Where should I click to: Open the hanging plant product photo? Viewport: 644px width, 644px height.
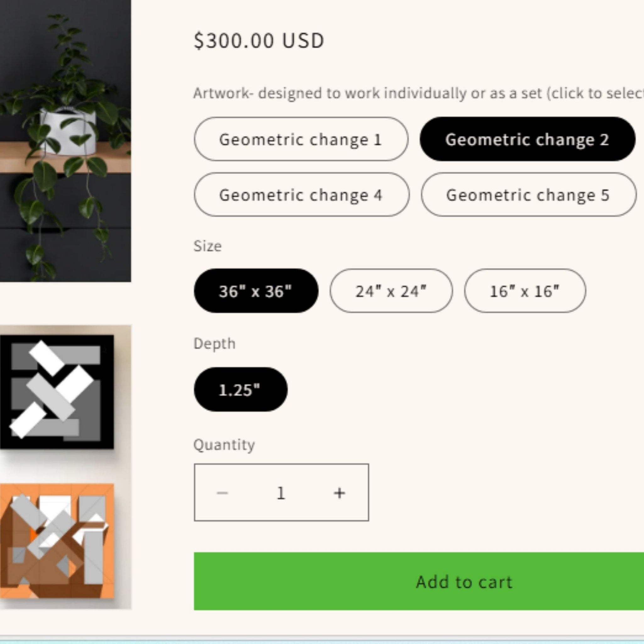(65, 140)
